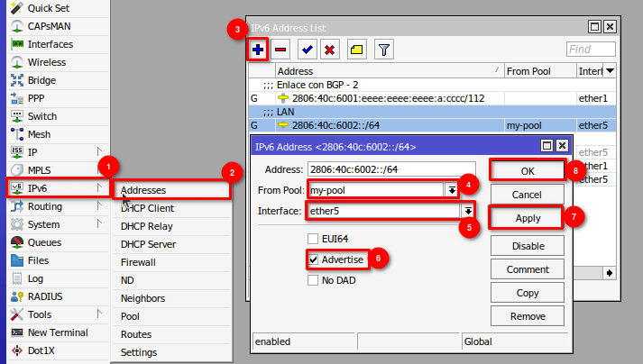Expand the From Pool dropdown
Viewport: 643px width, 364px height.
pyautogui.click(x=450, y=190)
